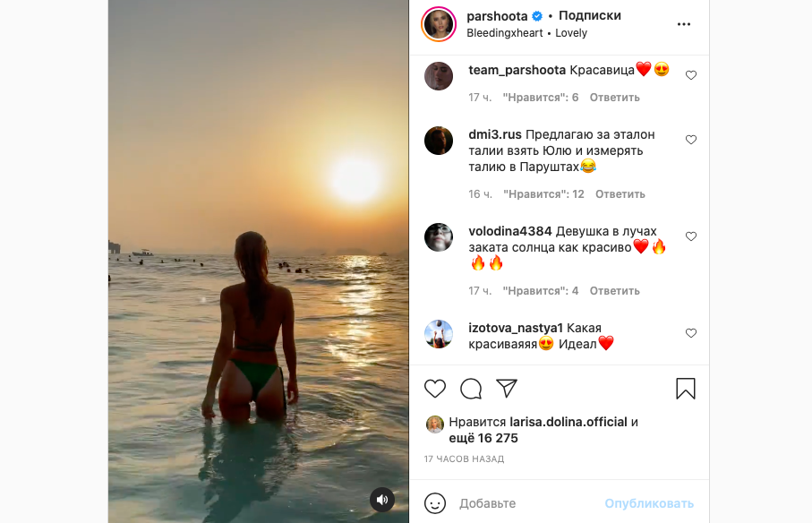Open emoji picker smiley icon

pyautogui.click(x=435, y=503)
